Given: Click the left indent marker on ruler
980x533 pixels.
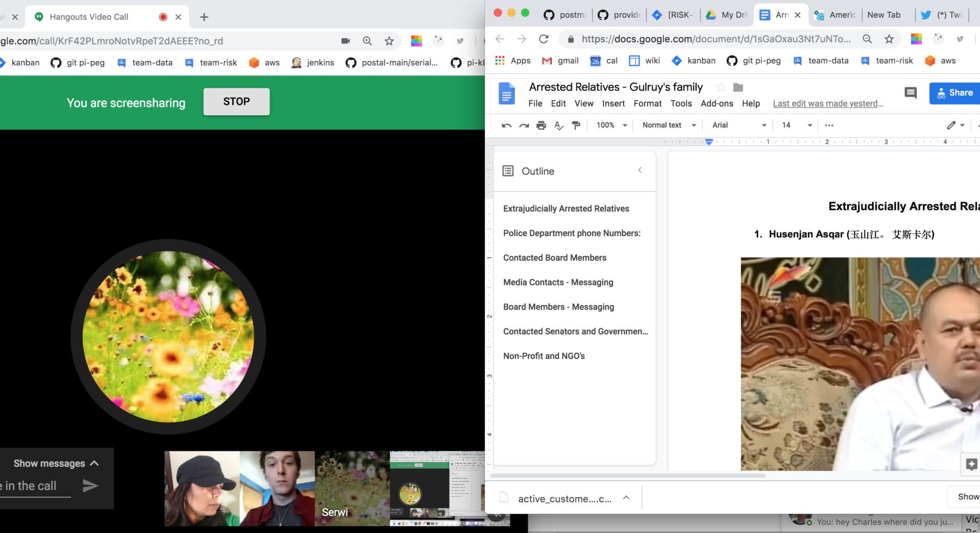Looking at the screenshot, I should tap(709, 142).
